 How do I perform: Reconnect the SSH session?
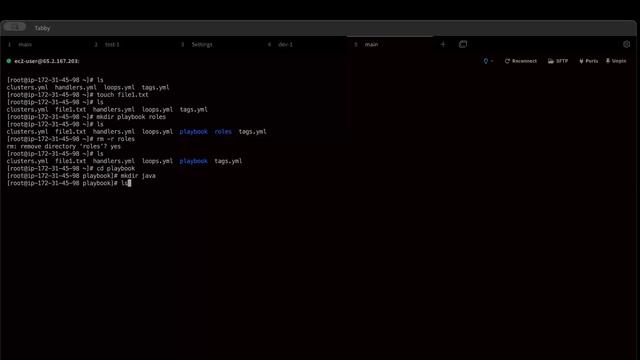click(x=521, y=61)
